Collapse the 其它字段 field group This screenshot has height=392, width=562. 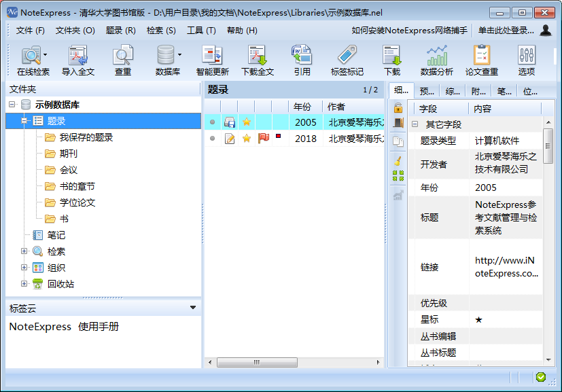pyautogui.click(x=415, y=124)
